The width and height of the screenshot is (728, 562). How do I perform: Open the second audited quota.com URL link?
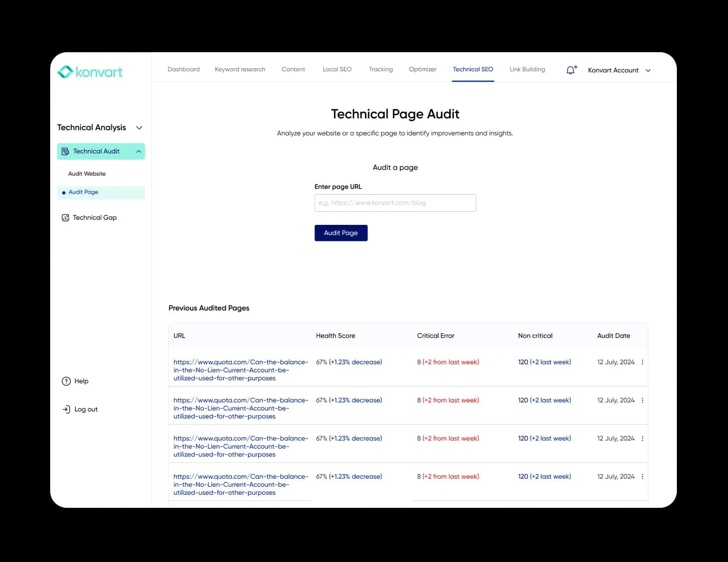tap(241, 408)
